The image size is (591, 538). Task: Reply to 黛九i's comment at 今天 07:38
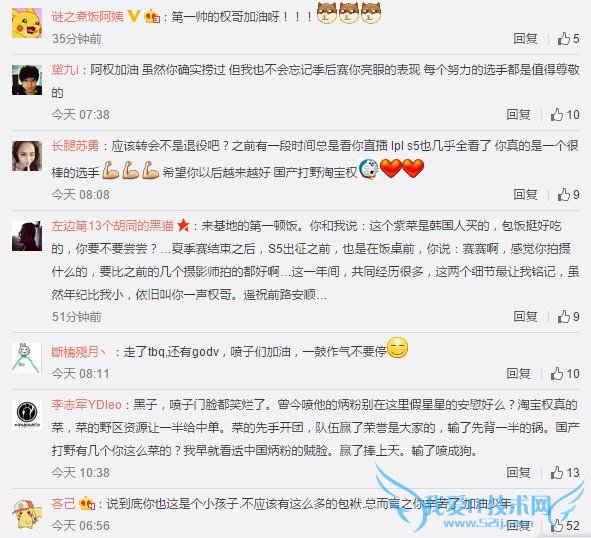coord(519,115)
